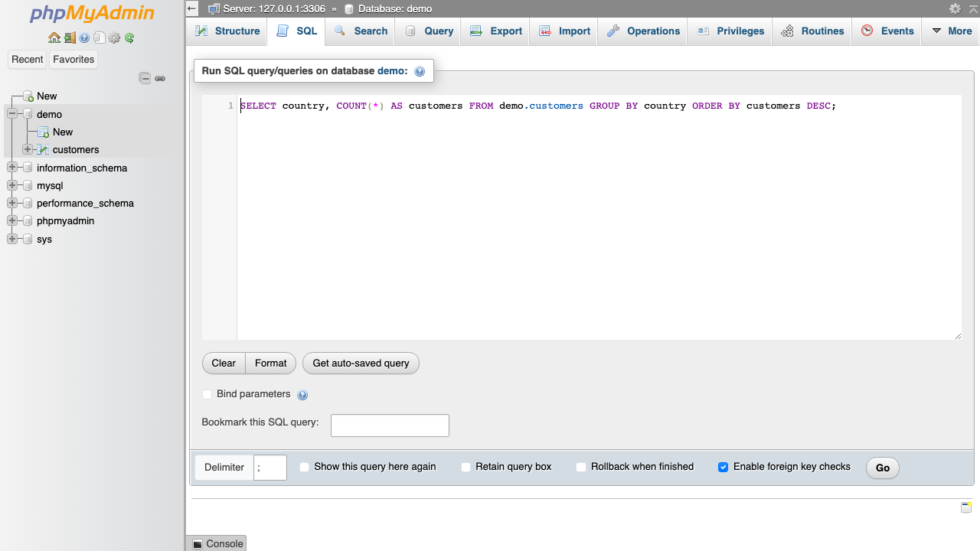Click the demo link in query heading
Image resolution: width=980 pixels, height=551 pixels.
(x=390, y=70)
